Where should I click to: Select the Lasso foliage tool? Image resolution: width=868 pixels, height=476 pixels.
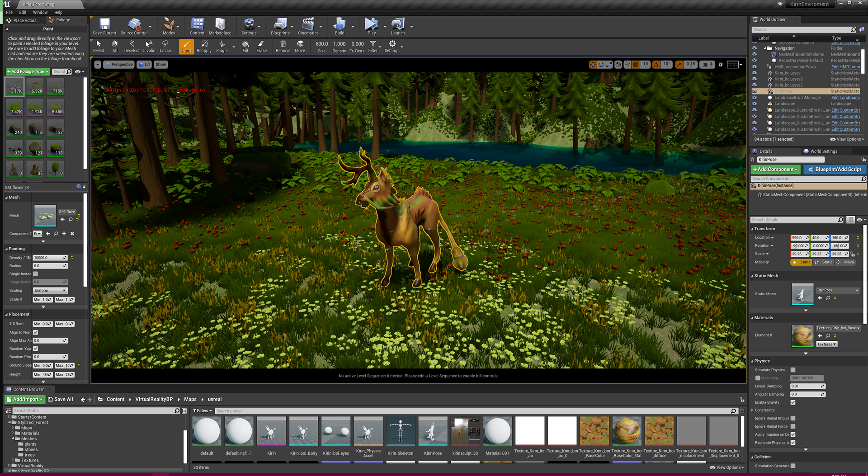click(165, 46)
